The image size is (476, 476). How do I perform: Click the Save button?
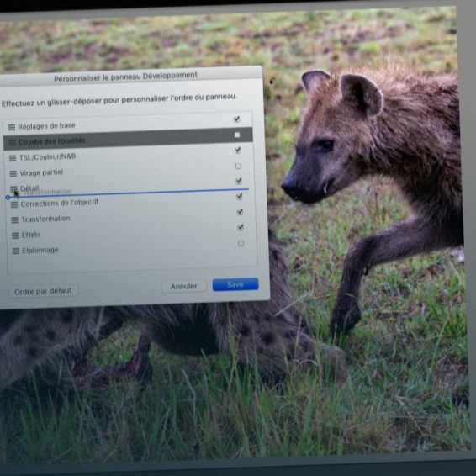coord(235,284)
